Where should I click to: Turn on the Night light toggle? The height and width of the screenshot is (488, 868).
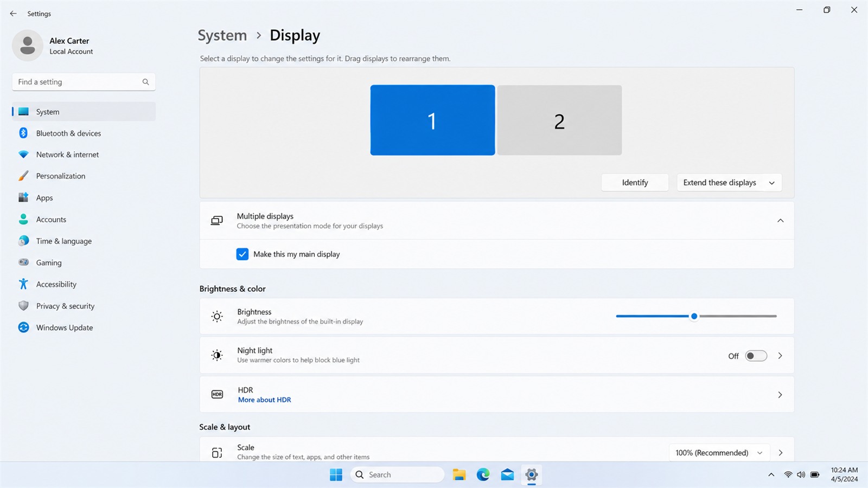tap(756, 356)
